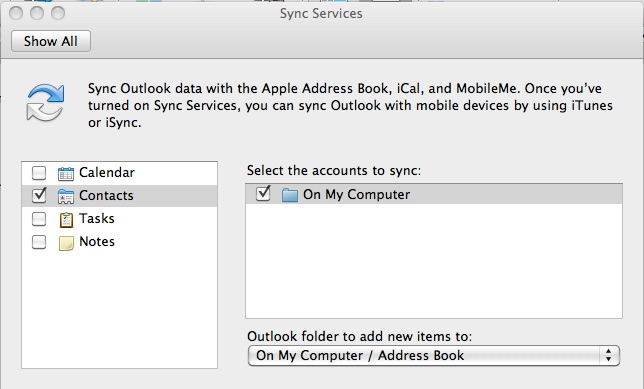
Task: Enable the Notes sync checkbox
Action: (x=39, y=242)
